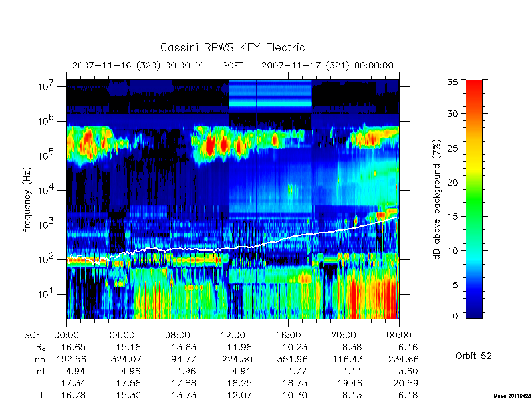Screen dimensions: 532x399
Task: Click the 'Lat' row label
Action: click(39, 371)
